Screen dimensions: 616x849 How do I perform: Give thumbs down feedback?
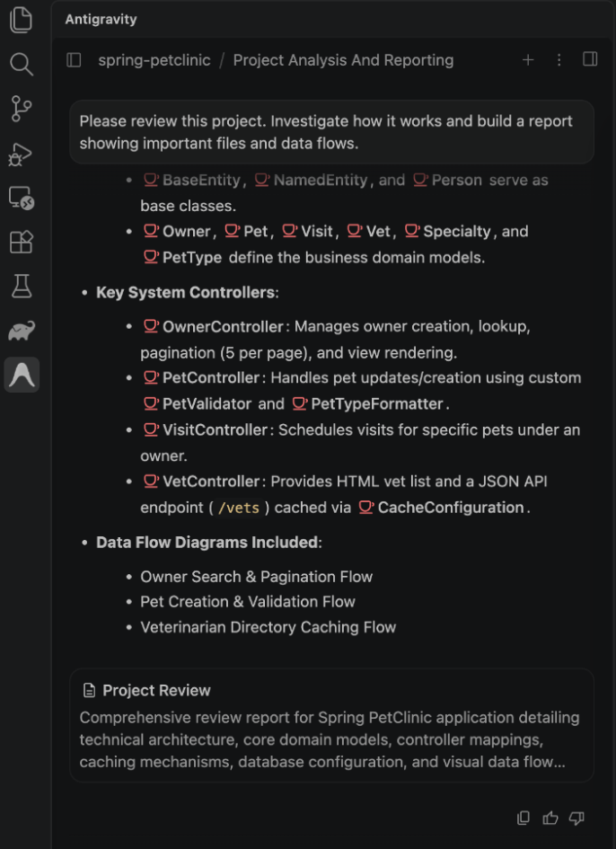click(576, 818)
